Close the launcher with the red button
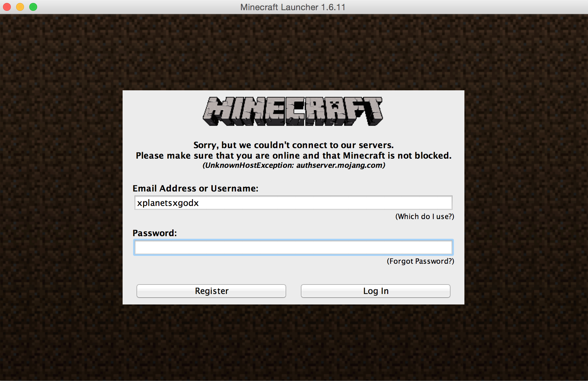Image resolution: width=588 pixels, height=381 pixels. tap(7, 7)
